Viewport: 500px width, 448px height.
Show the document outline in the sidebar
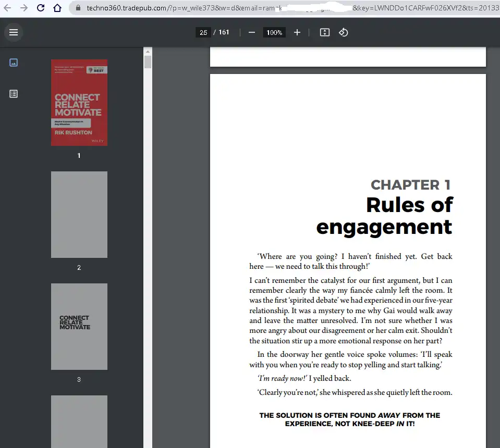(14, 94)
